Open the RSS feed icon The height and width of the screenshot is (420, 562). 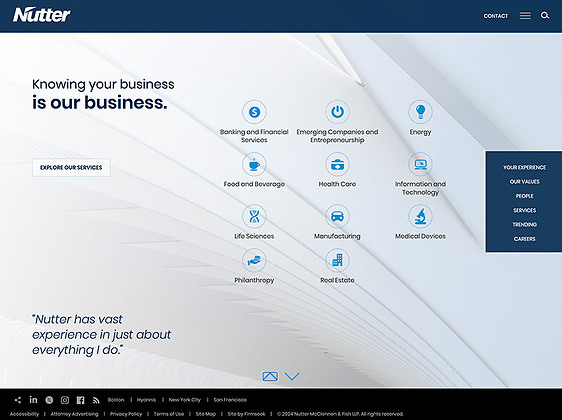click(x=96, y=400)
